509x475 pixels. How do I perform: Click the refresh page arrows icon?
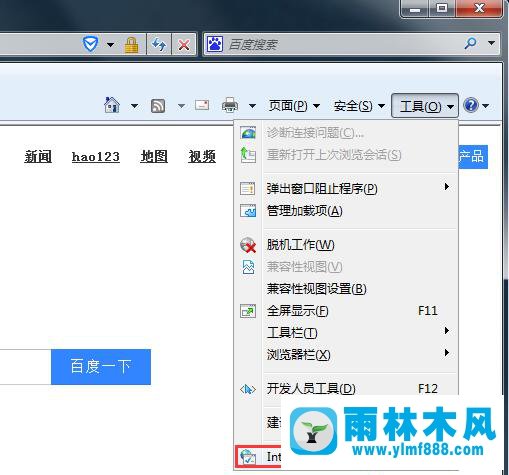159,44
